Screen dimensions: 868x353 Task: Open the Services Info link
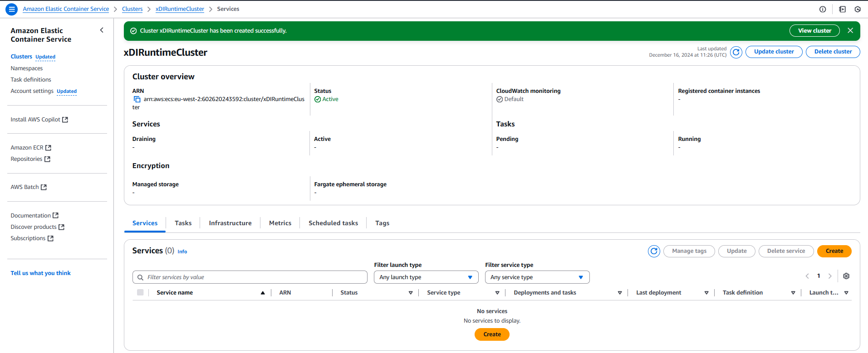[x=182, y=251]
